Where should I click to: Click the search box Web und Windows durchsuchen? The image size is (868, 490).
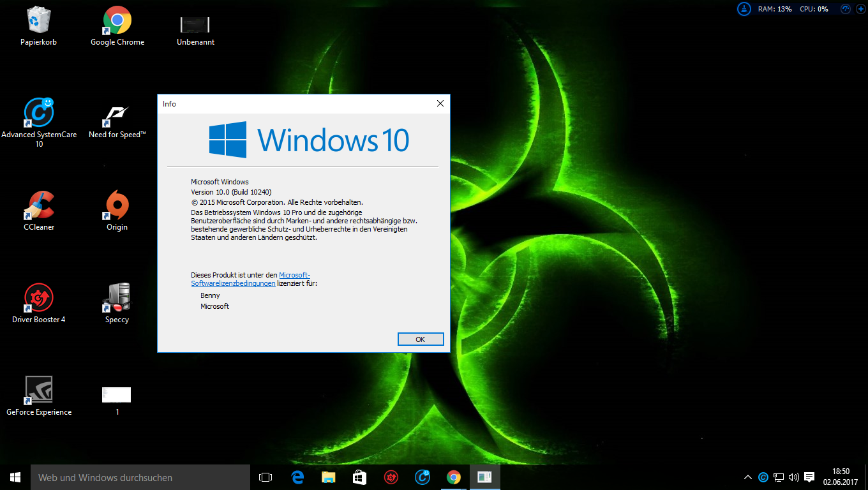[140, 477]
